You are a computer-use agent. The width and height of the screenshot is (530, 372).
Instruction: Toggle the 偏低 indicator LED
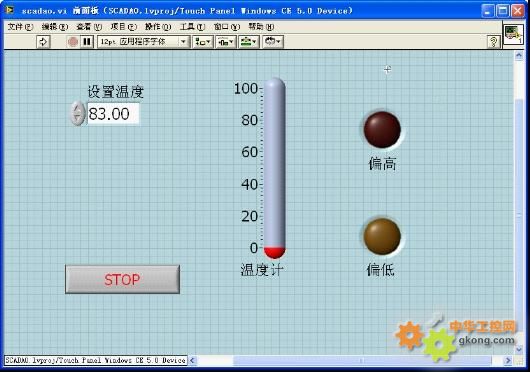[x=382, y=236]
